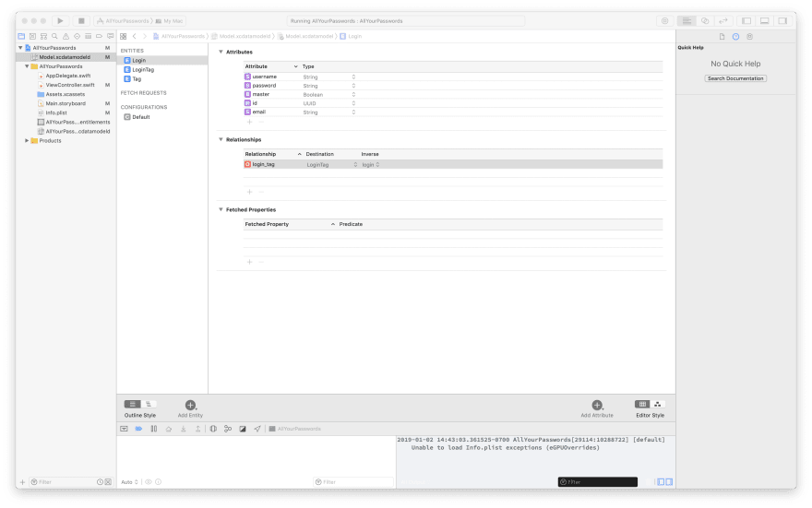Click Debug Memory Graph icon
This screenshot has height=508, width=812.
point(228,429)
